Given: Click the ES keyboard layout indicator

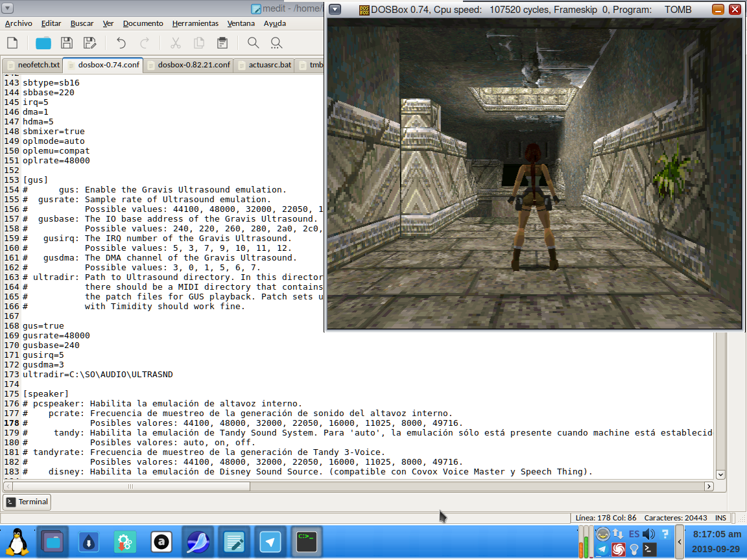Looking at the screenshot, I should 634,534.
